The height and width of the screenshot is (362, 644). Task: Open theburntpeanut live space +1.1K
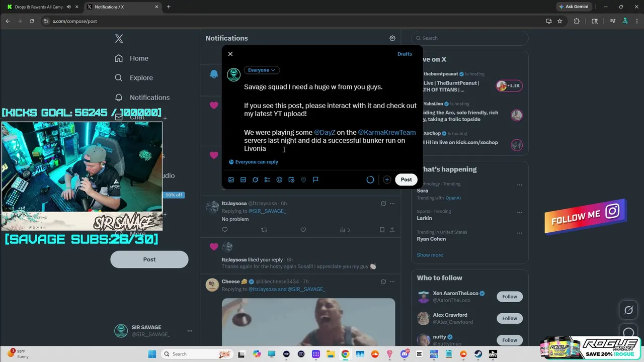[509, 85]
